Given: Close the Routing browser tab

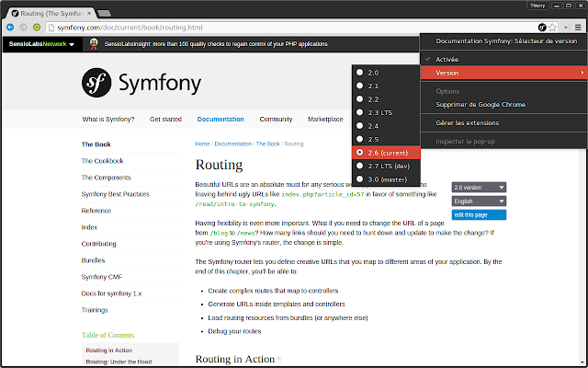Looking at the screenshot, I should coord(89,13).
